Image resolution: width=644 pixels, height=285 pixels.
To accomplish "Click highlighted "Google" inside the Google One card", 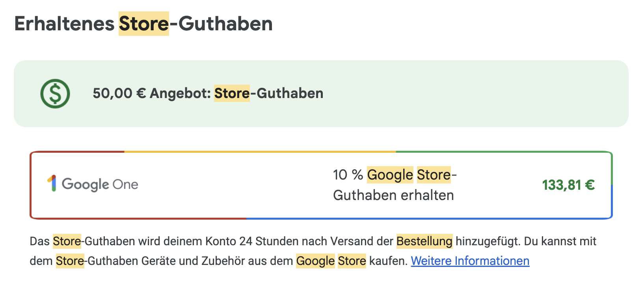I will click(390, 175).
